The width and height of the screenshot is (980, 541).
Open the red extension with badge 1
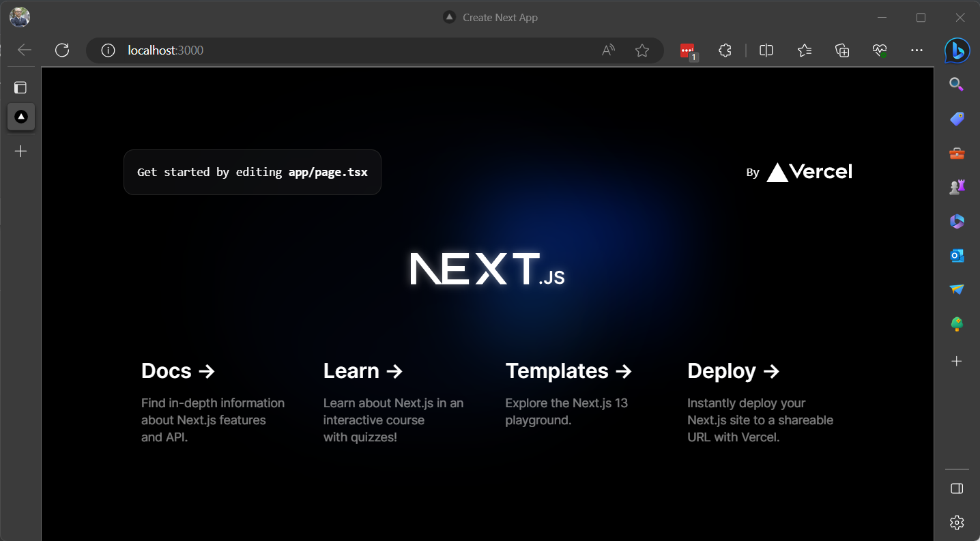(688, 50)
